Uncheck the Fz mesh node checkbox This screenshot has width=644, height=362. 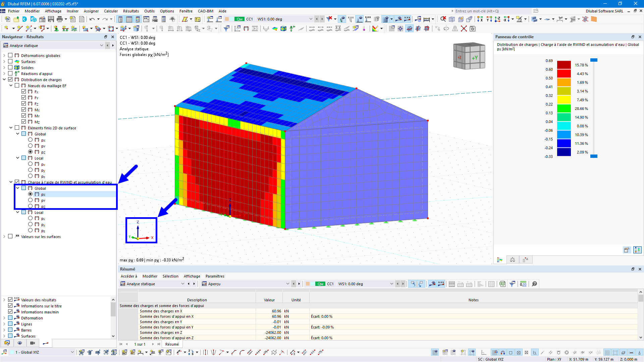click(24, 104)
